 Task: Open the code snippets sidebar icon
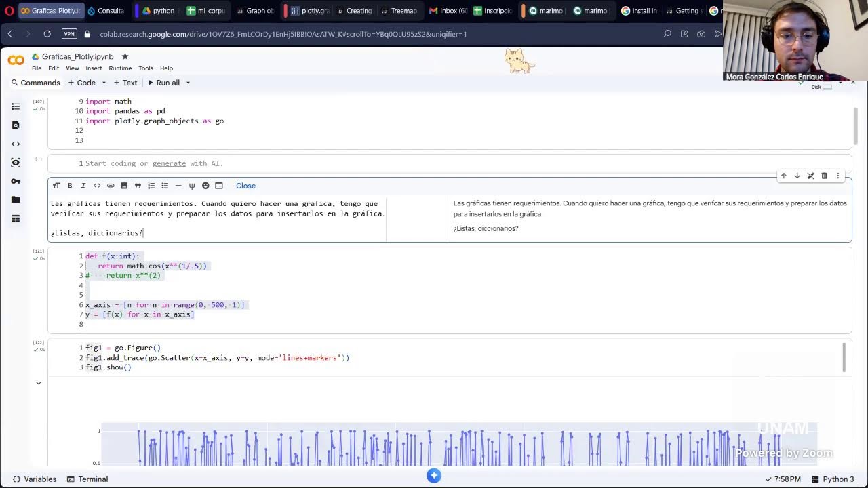tap(16, 144)
